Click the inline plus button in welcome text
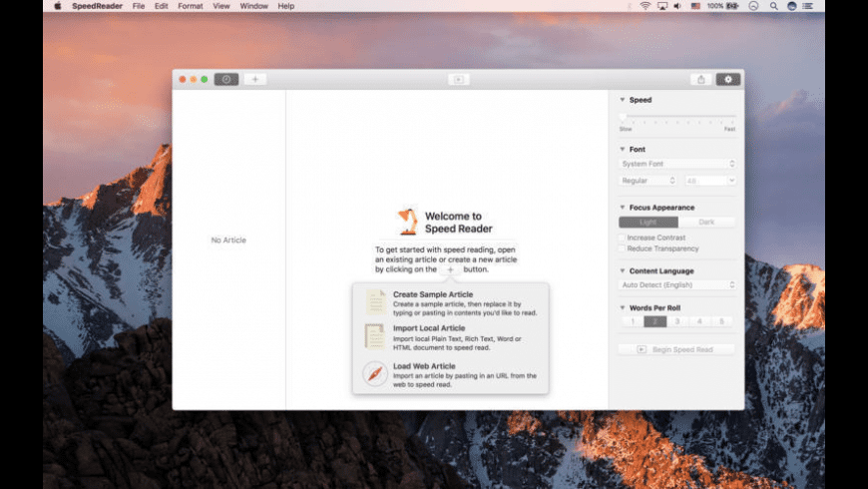The height and width of the screenshot is (489, 868). pos(450,269)
